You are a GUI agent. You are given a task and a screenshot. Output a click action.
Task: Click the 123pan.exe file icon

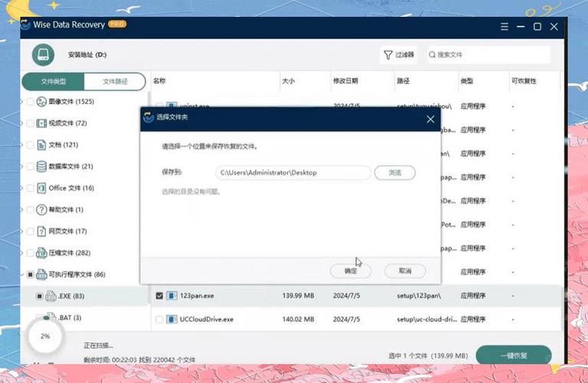pos(171,296)
